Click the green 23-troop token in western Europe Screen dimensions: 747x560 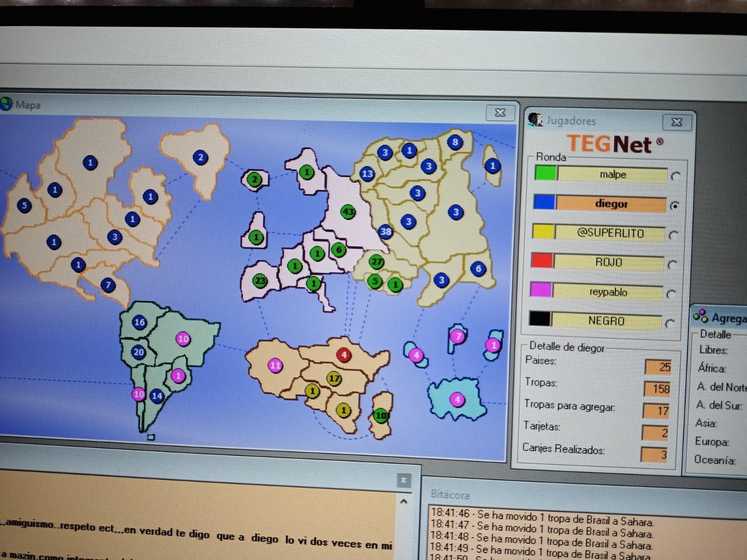(x=260, y=281)
